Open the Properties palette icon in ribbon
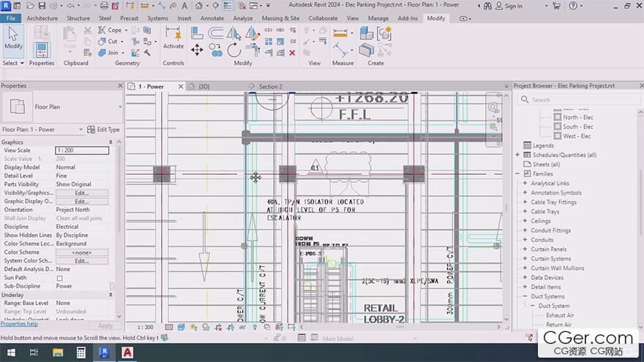 click(42, 50)
